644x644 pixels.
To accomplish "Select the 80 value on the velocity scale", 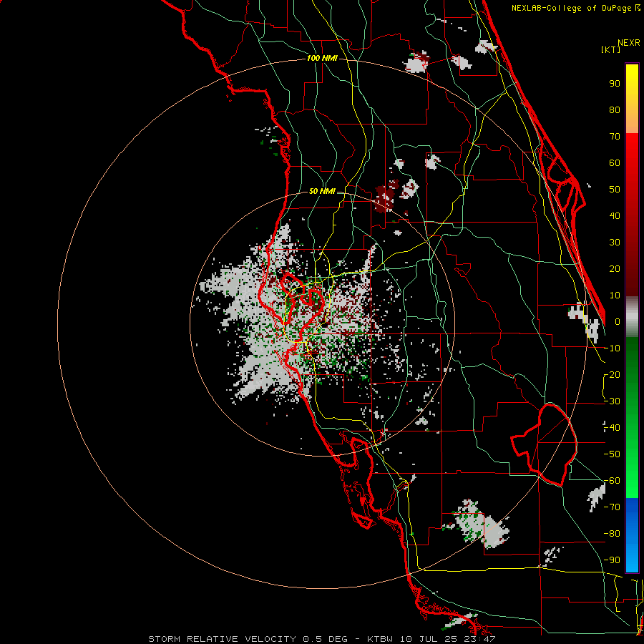I will (x=615, y=109).
